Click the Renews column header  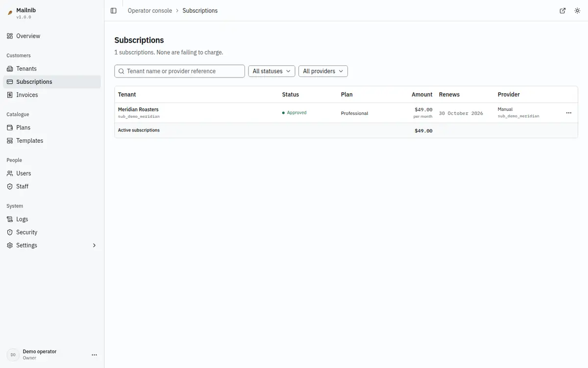tap(449, 94)
